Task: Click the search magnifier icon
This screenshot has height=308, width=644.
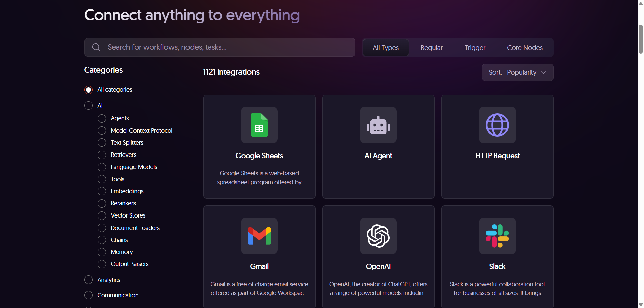Action: click(x=96, y=47)
